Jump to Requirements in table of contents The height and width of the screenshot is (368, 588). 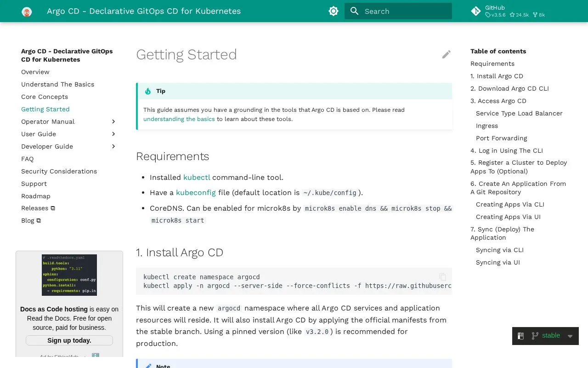point(492,63)
